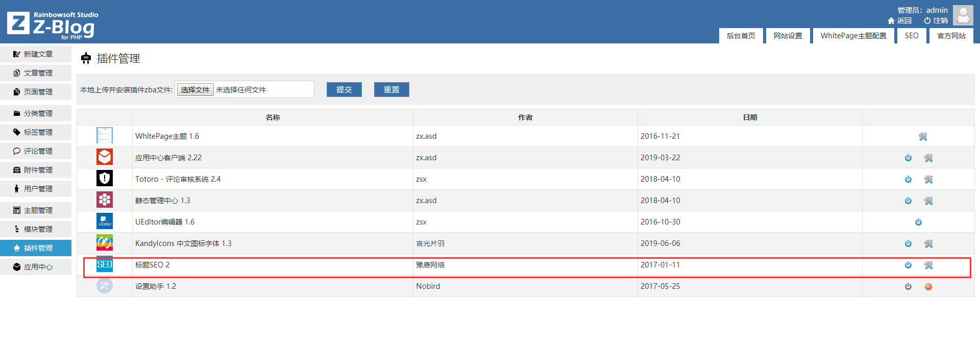Disable the Totoro plugin
980x347 pixels.
click(x=908, y=180)
